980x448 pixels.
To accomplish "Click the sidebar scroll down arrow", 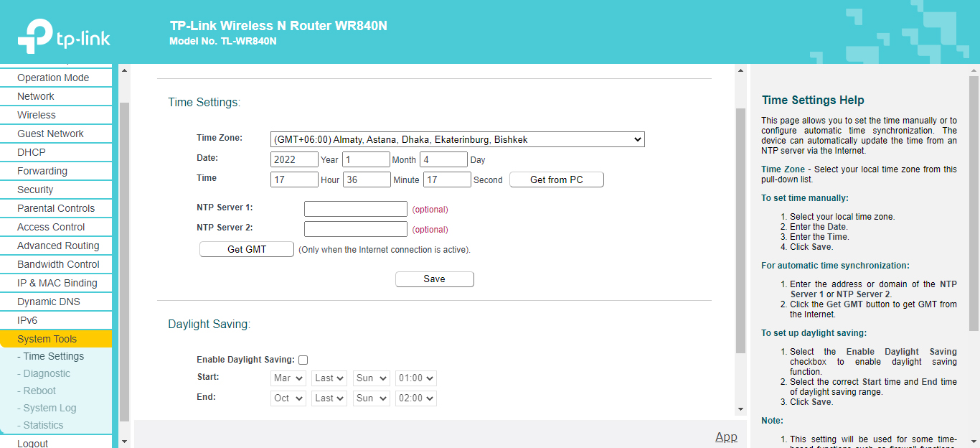I will pos(124,441).
